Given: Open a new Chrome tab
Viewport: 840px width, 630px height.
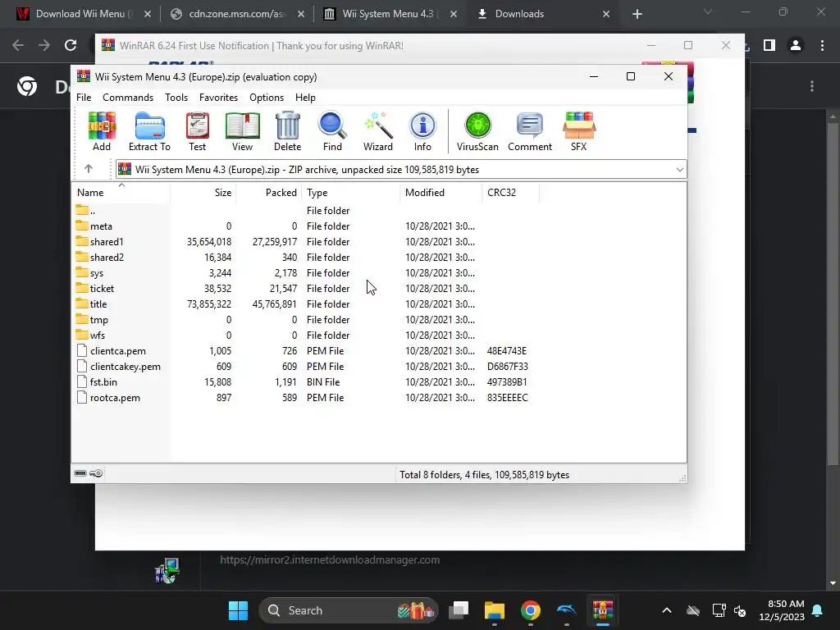Looking at the screenshot, I should pos(637,14).
